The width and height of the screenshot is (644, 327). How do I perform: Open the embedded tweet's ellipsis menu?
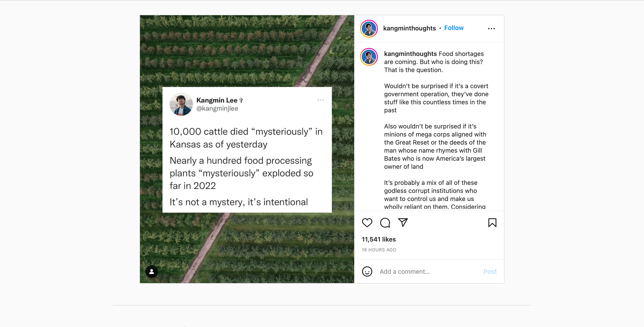(321, 100)
